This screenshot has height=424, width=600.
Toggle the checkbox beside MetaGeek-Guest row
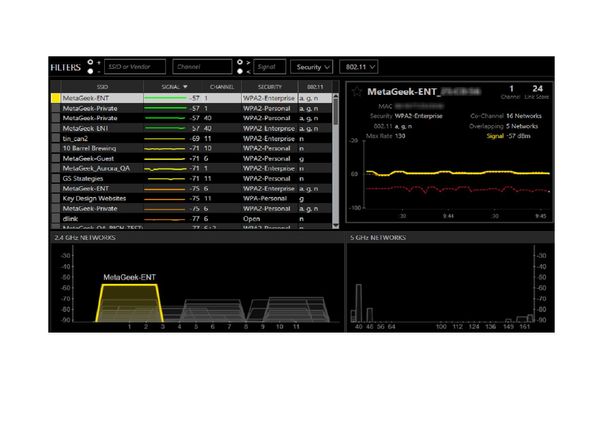(56, 158)
